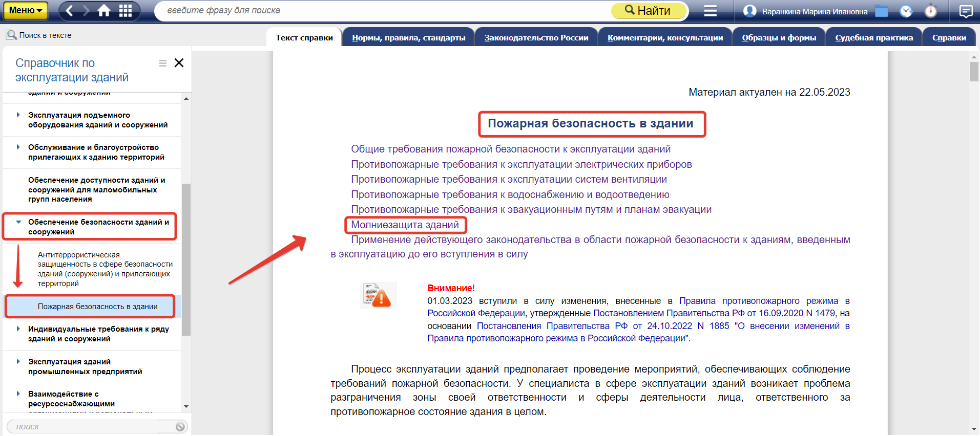Collapse the Обеспечение безопасности зданий section
980x436 pixels.
pos(18,222)
